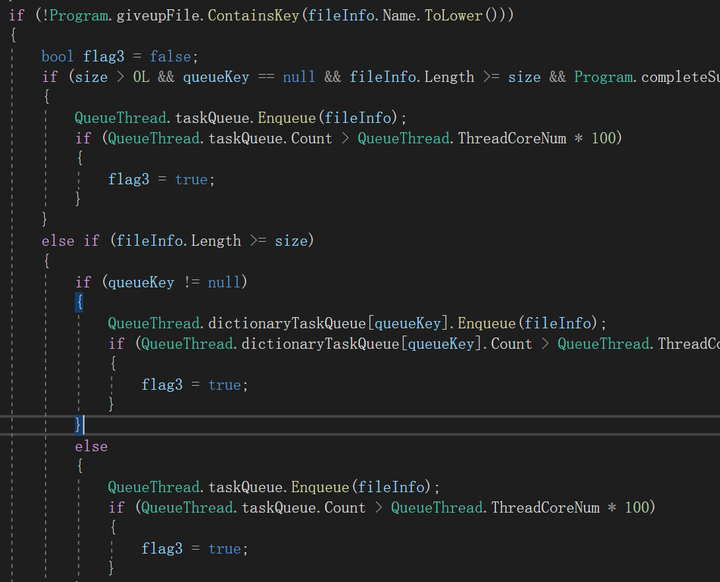Click queueKey in the != null condition
This screenshot has width=720, height=582.
(140, 282)
